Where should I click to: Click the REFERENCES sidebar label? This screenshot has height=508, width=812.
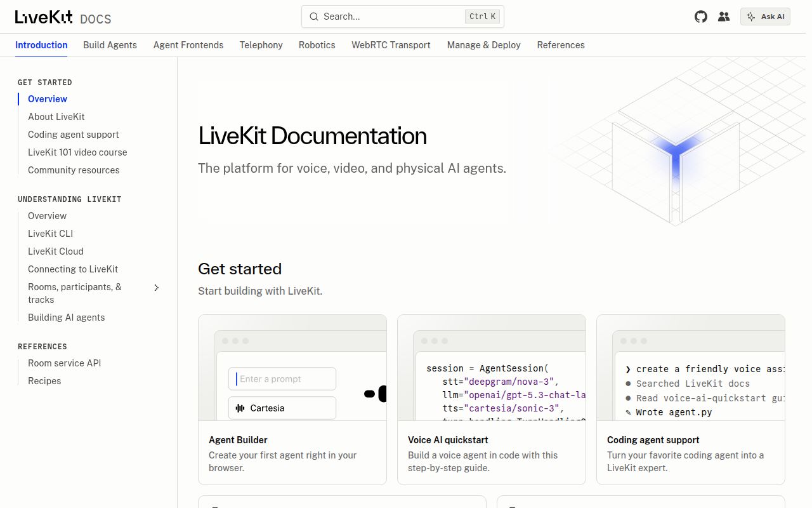43,347
